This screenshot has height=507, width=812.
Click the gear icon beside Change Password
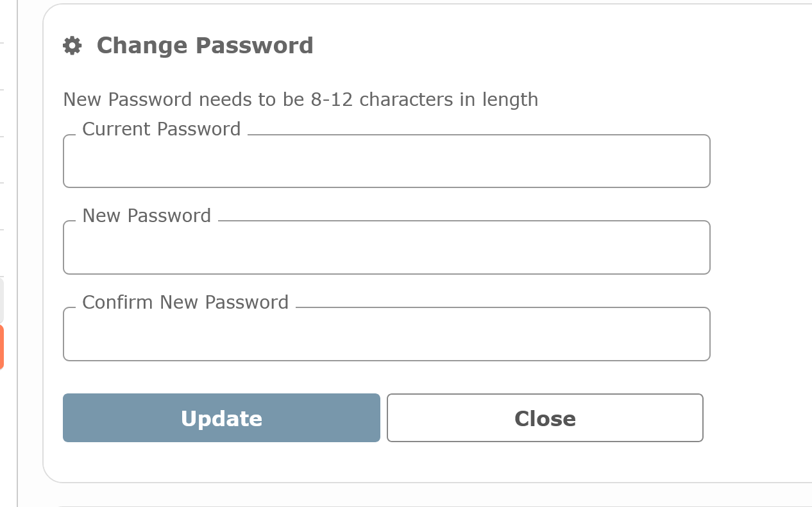[72, 46]
